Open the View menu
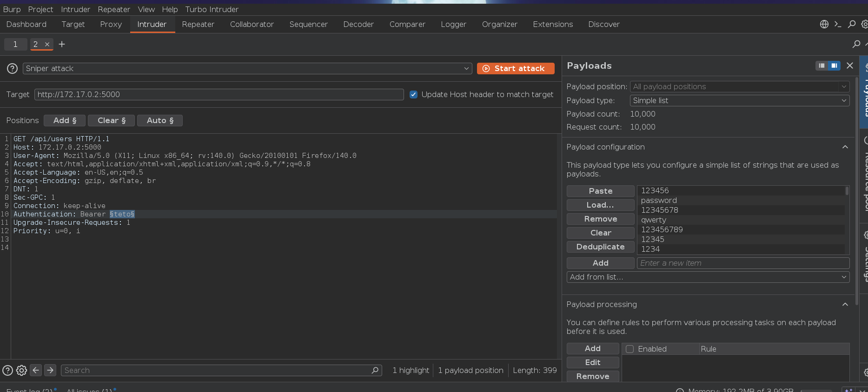The width and height of the screenshot is (868, 392). tap(146, 9)
